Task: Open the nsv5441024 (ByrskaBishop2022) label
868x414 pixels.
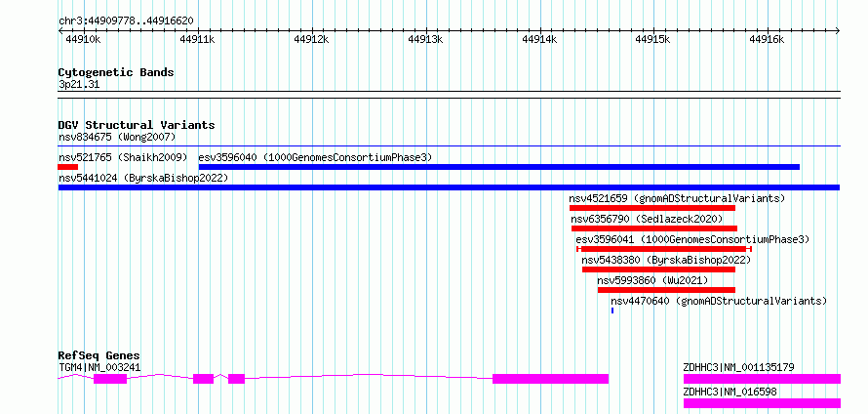Action: [x=143, y=178]
